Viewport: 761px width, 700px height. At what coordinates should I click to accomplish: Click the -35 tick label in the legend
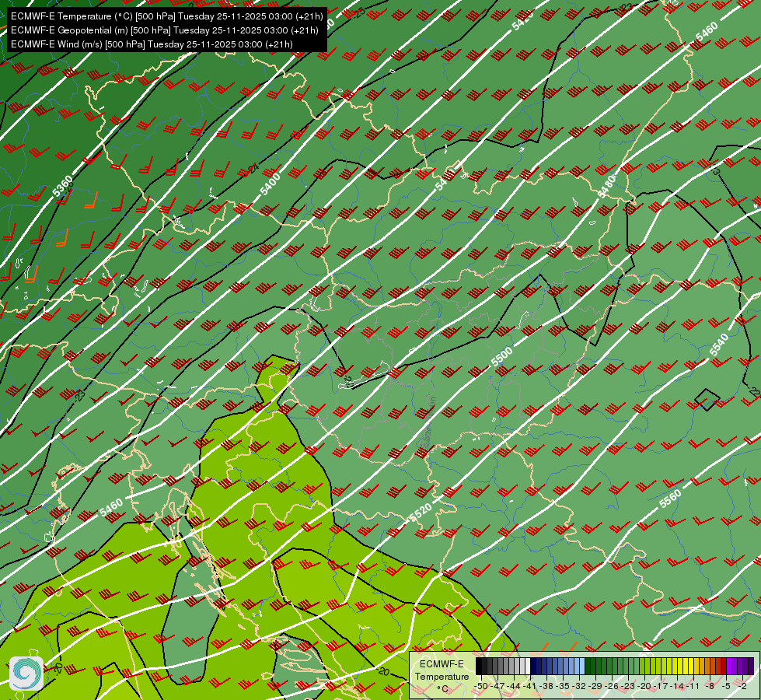coord(563,686)
